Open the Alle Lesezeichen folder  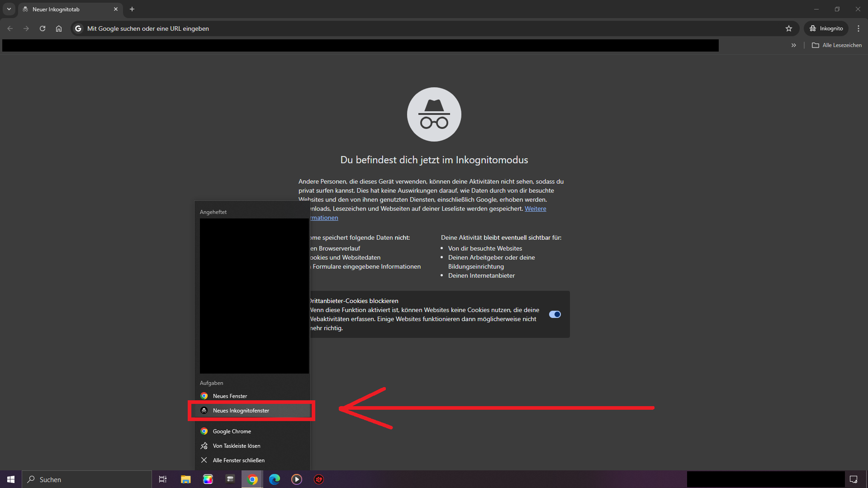(x=837, y=45)
